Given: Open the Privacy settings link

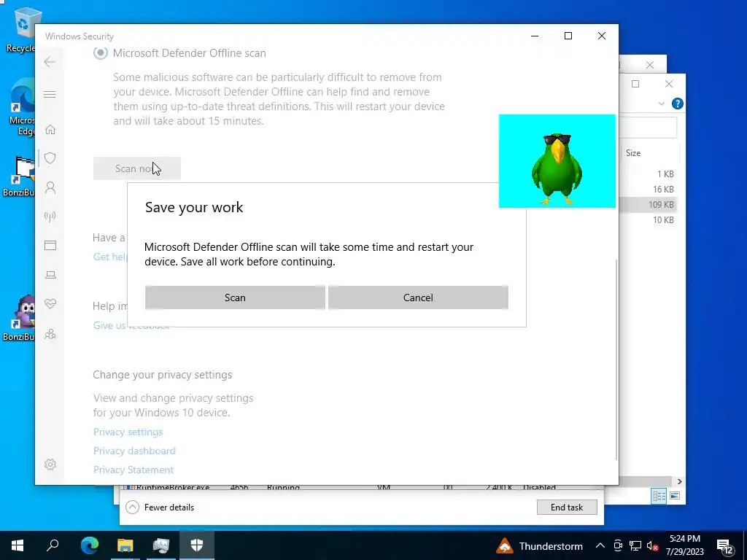Looking at the screenshot, I should point(128,432).
